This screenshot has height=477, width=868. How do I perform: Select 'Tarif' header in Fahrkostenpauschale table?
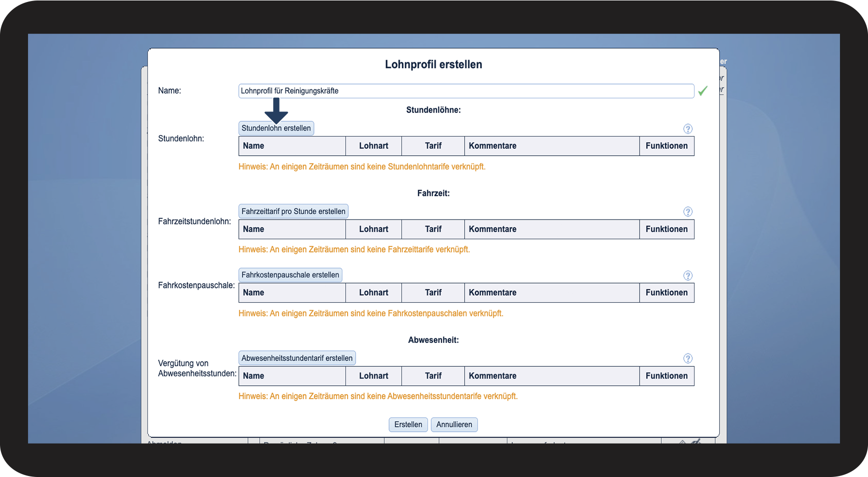coord(433,293)
